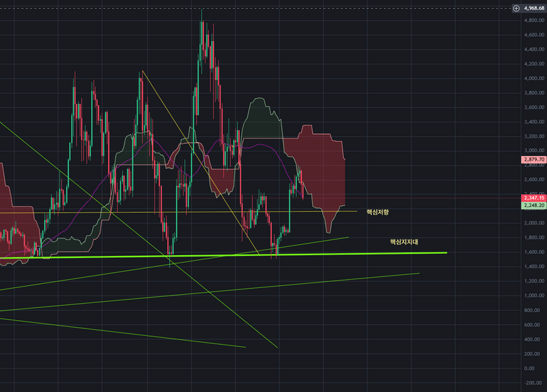Click the 1,200.00 price axis label
The width and height of the screenshot is (547, 392).
pos(534,280)
